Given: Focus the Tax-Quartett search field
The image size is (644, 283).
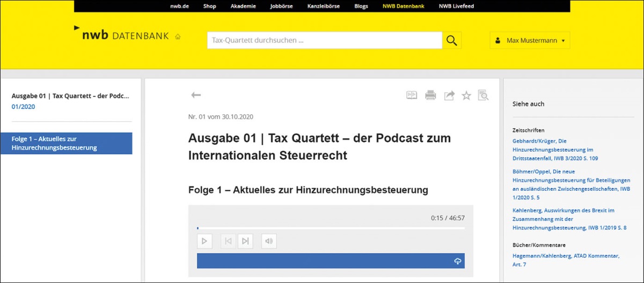Looking at the screenshot, I should pyautogui.click(x=324, y=41).
